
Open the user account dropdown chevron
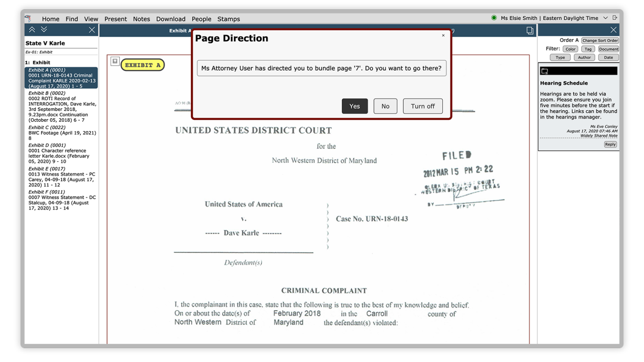pyautogui.click(x=605, y=18)
